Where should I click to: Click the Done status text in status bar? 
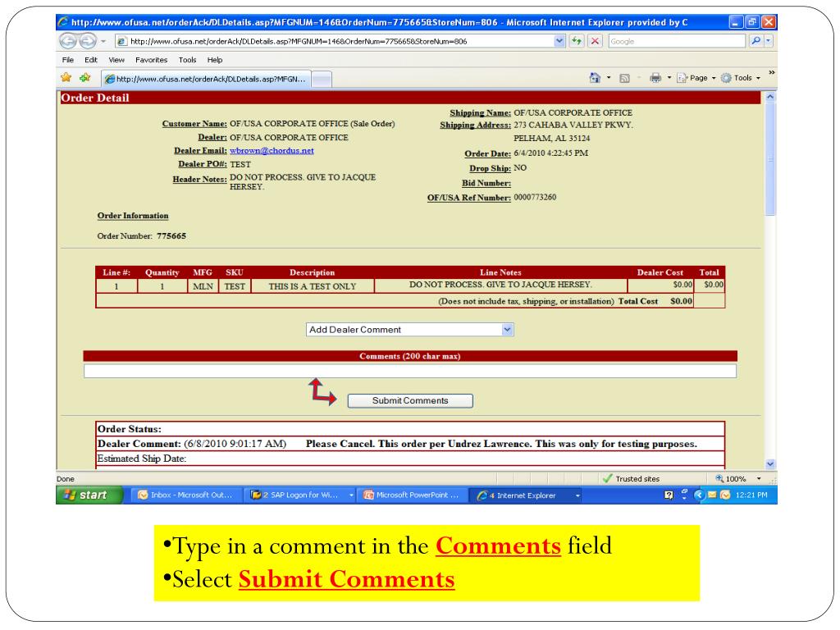(66, 479)
